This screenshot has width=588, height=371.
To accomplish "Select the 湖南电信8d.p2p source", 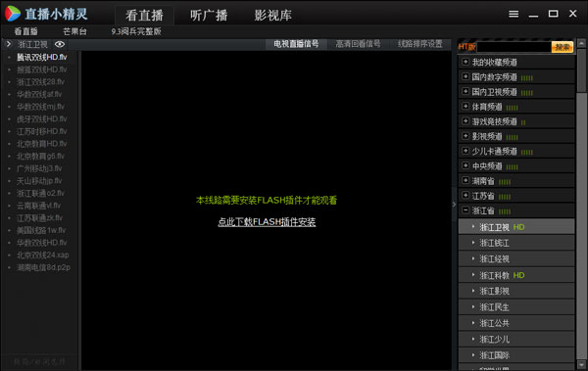I will pyautogui.click(x=43, y=267).
